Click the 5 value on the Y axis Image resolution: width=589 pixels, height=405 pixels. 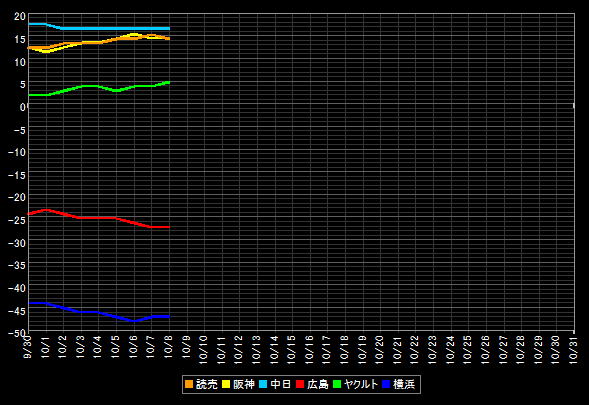click(23, 85)
